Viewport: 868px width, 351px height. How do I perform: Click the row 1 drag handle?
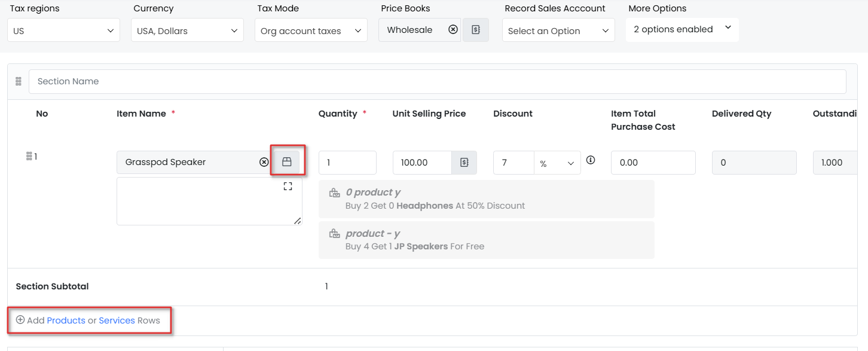tap(29, 156)
